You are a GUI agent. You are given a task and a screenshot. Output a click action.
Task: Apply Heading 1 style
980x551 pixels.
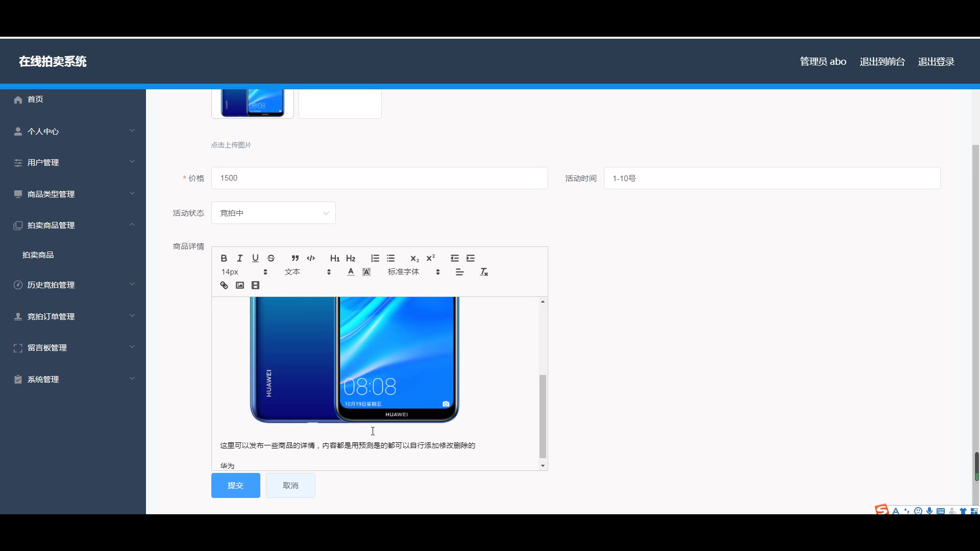click(x=335, y=258)
